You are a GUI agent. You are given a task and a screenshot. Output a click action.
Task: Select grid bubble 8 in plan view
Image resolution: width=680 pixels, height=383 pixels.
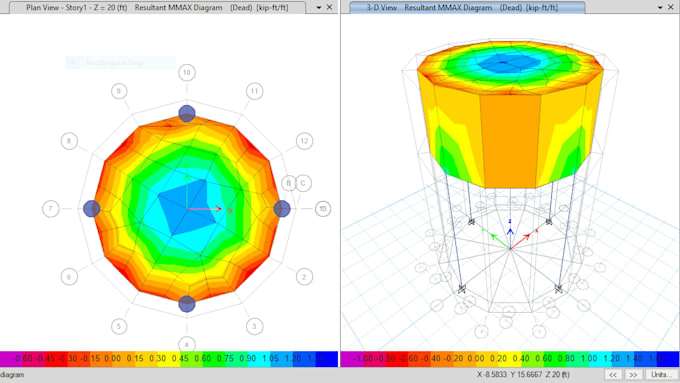coord(69,141)
